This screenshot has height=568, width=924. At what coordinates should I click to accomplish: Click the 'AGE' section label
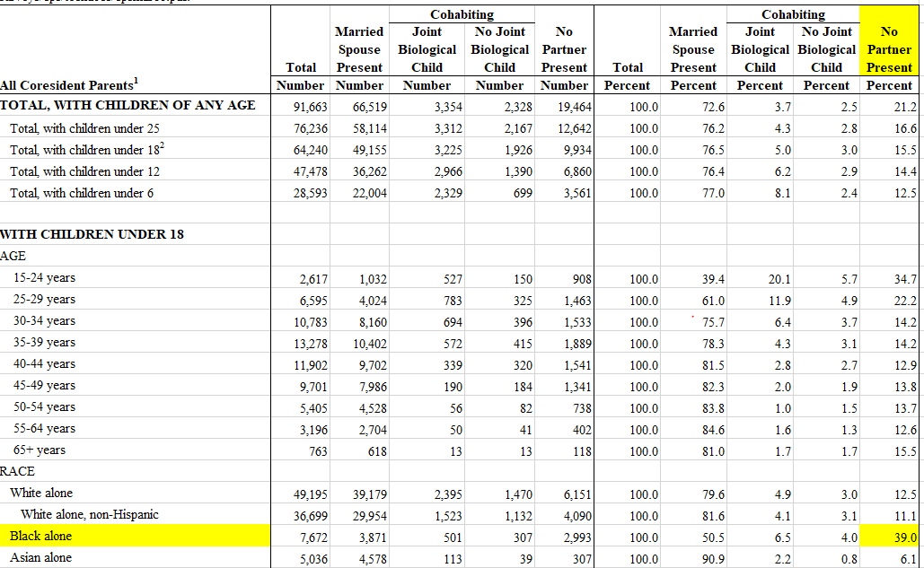13,256
